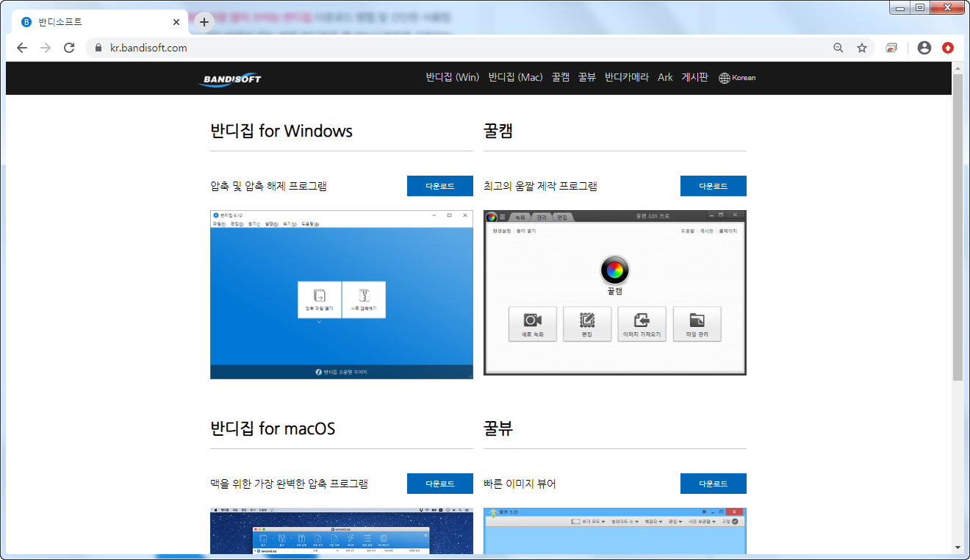Open the cast/media extension icon
Screen dimensions: 970x560
click(891, 48)
